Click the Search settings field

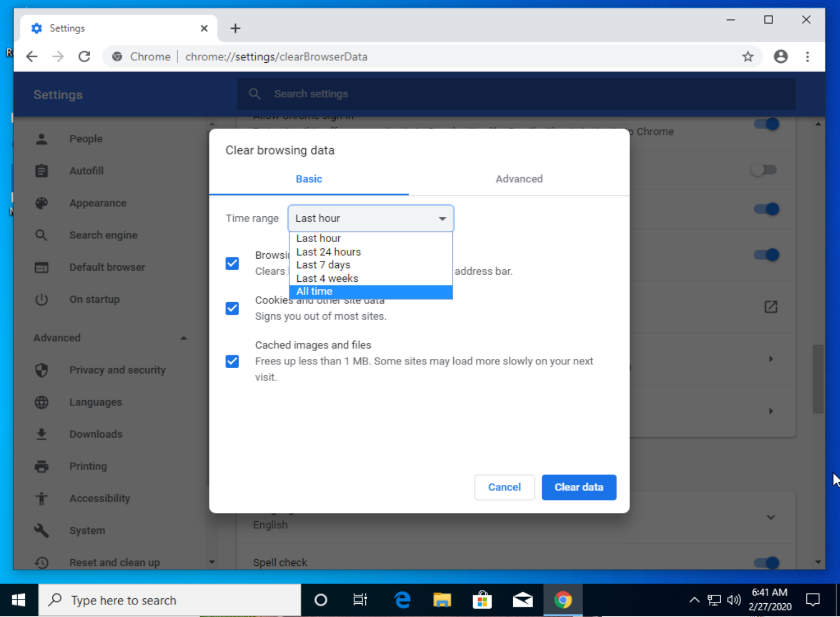(516, 94)
